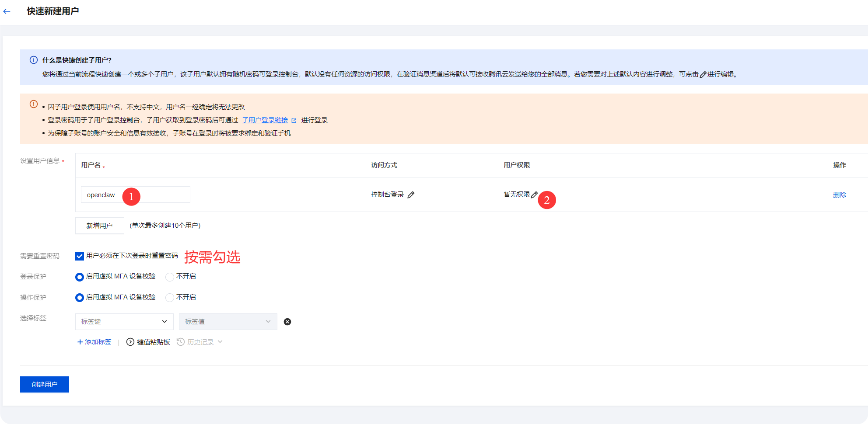Remove the tag row using the X icon
The height and width of the screenshot is (424, 868).
(287, 322)
